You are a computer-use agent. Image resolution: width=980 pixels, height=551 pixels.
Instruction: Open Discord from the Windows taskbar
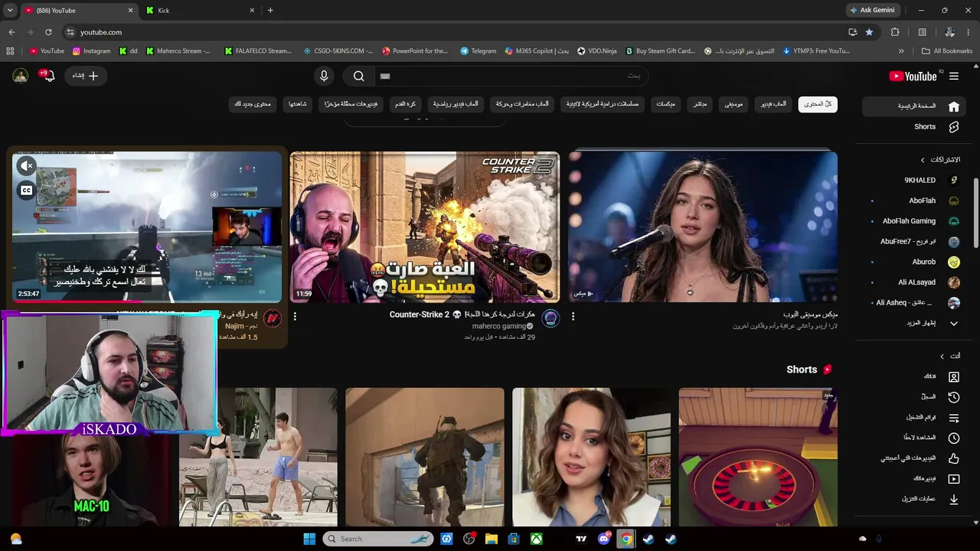(604, 539)
